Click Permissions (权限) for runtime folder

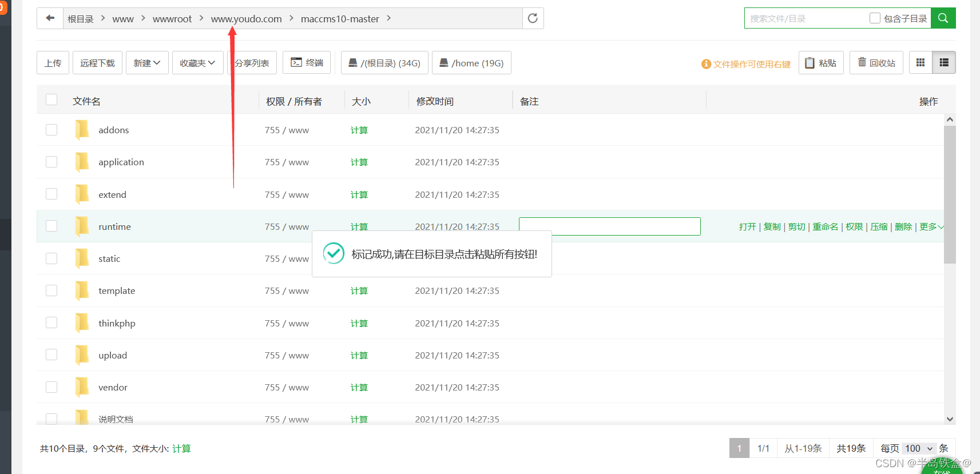coord(854,227)
